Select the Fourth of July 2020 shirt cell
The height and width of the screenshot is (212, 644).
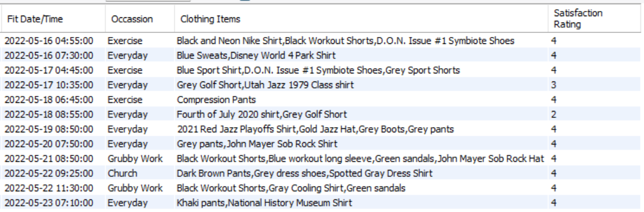pyautogui.click(x=361, y=114)
